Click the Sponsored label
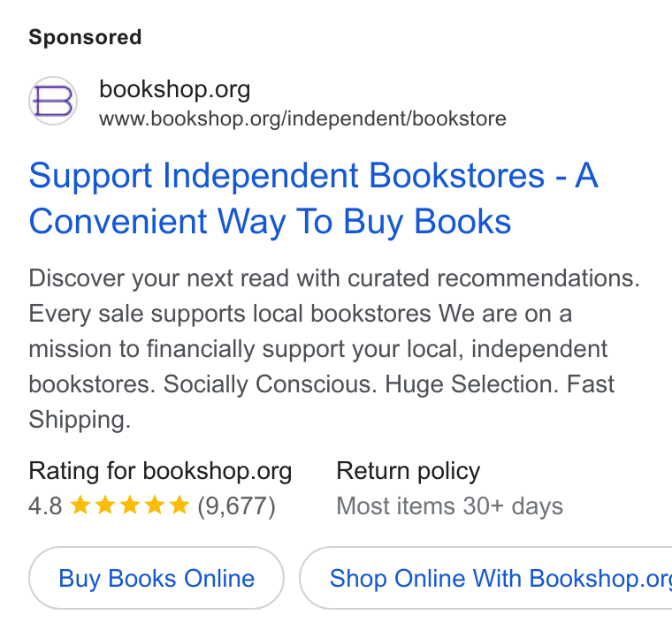The width and height of the screenshot is (672, 638). (x=85, y=37)
